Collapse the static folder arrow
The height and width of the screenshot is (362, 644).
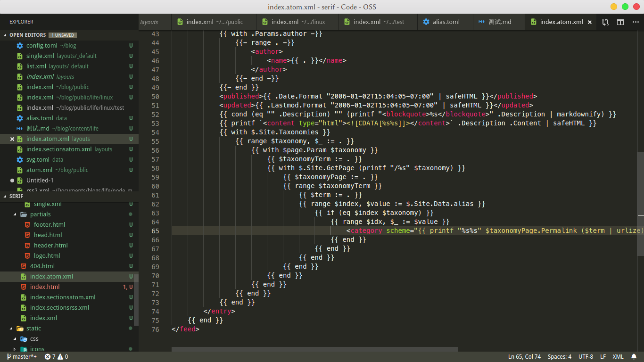point(11,329)
